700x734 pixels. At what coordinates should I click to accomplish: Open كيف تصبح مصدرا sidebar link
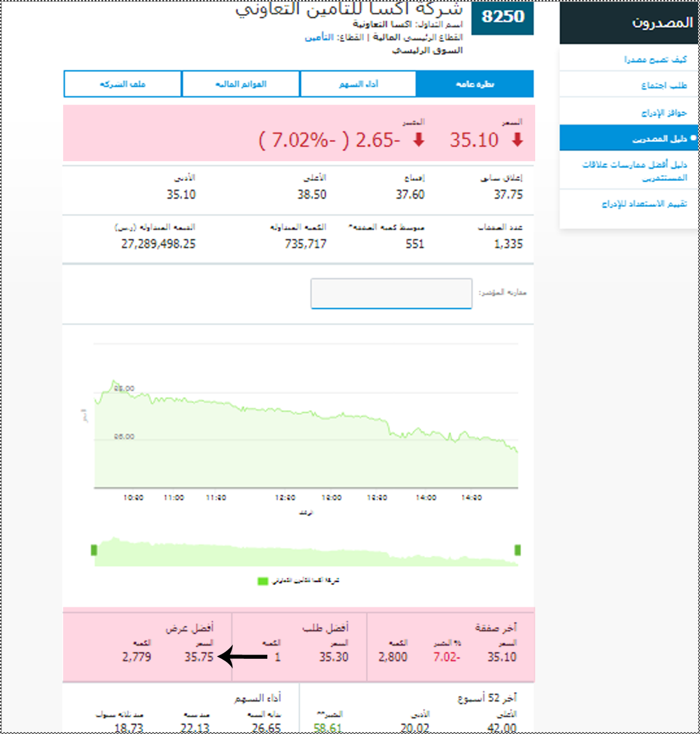pyautogui.click(x=655, y=59)
